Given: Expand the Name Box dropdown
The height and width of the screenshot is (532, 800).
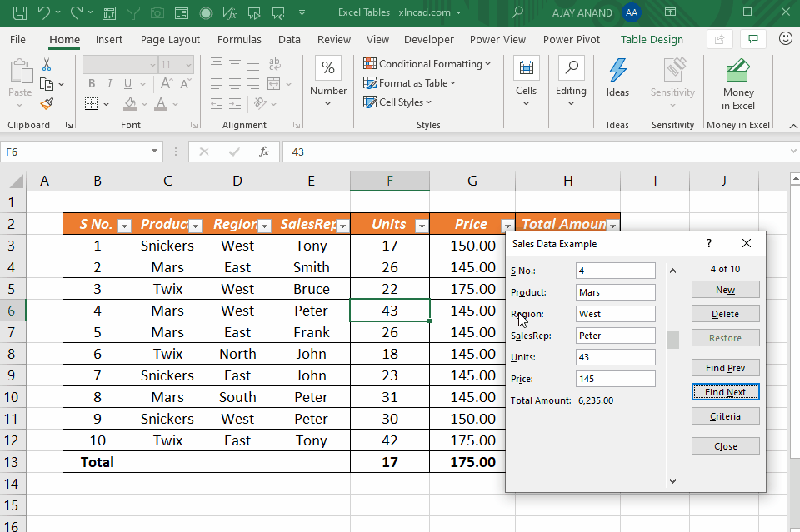Looking at the screenshot, I should [x=154, y=152].
